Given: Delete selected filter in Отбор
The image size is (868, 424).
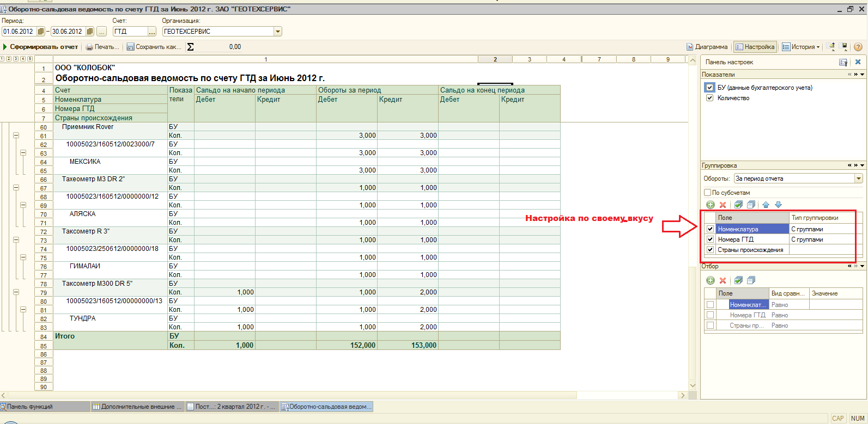Looking at the screenshot, I should pyautogui.click(x=723, y=280).
